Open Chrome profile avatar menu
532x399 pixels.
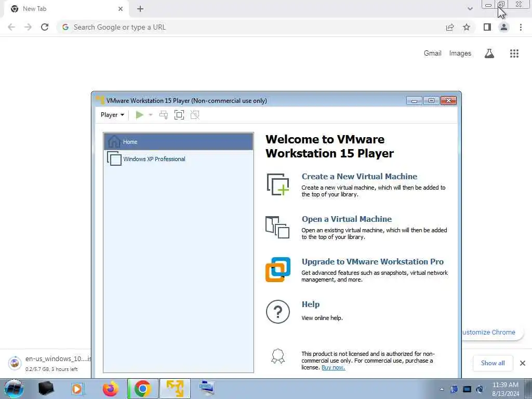pos(504,27)
